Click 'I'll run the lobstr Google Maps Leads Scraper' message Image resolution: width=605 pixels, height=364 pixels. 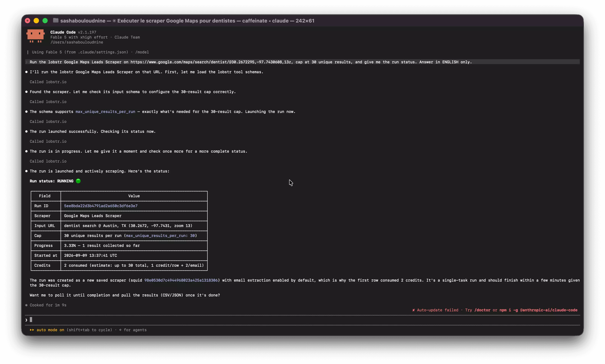click(146, 72)
